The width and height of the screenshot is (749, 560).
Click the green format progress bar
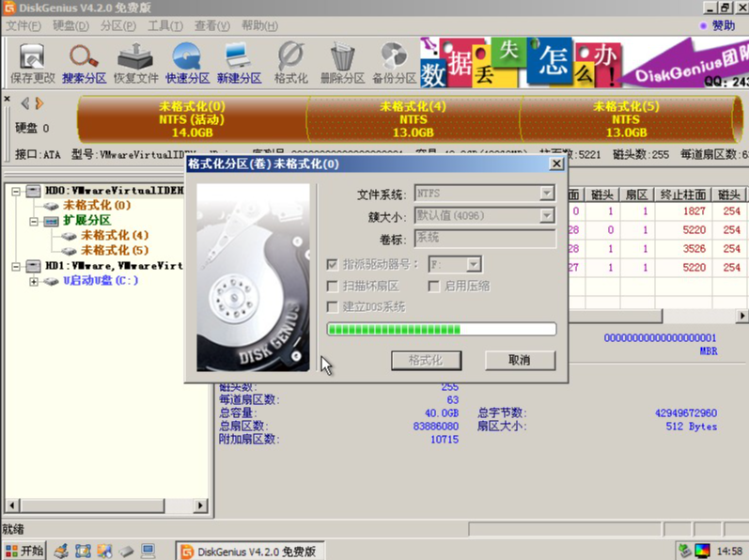point(441,329)
